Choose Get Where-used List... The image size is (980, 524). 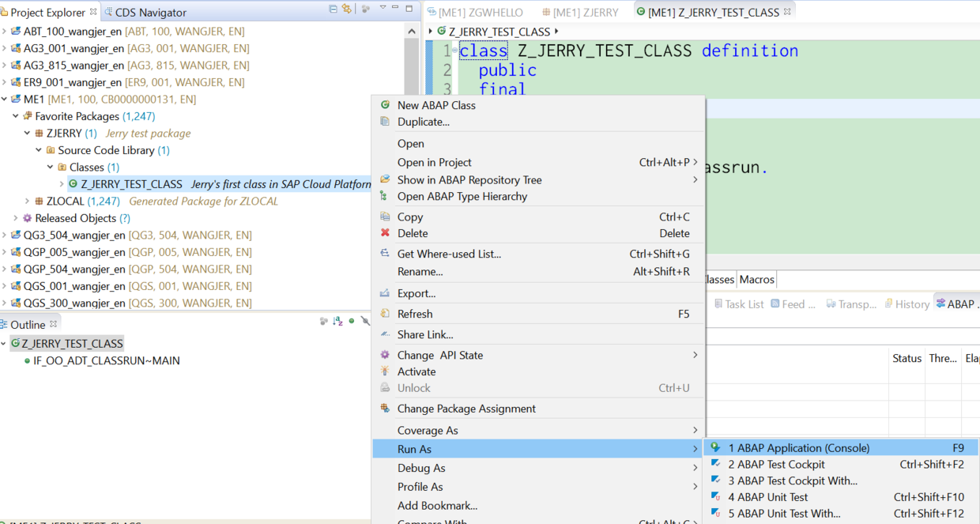[538, 254]
